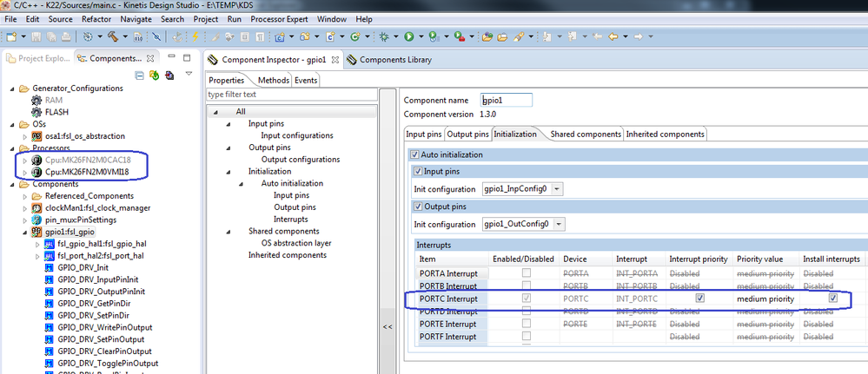Click the << collapse panel button
868x374 pixels.
[x=388, y=326]
